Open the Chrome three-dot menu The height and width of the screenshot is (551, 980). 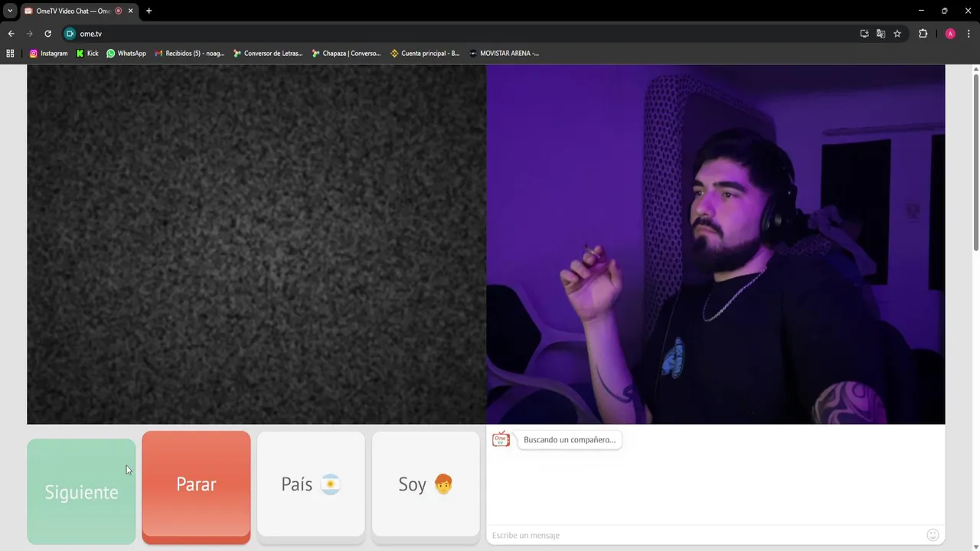tap(969, 34)
